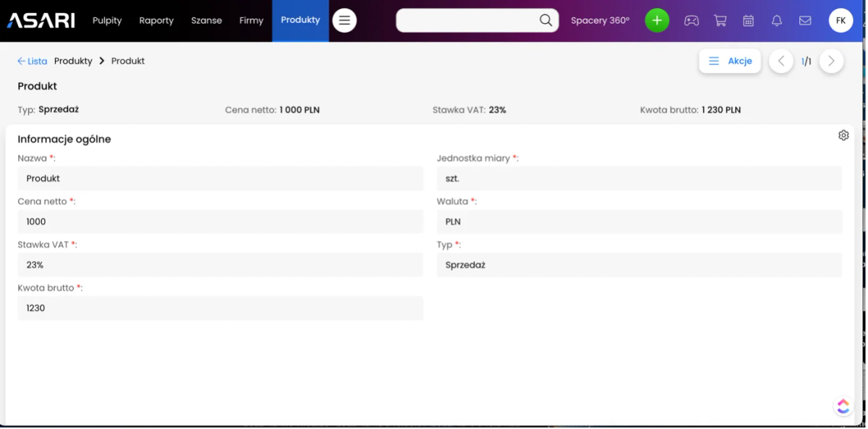Open the Typ Sprzedaż field
The height and width of the screenshot is (429, 868).
[x=639, y=265]
